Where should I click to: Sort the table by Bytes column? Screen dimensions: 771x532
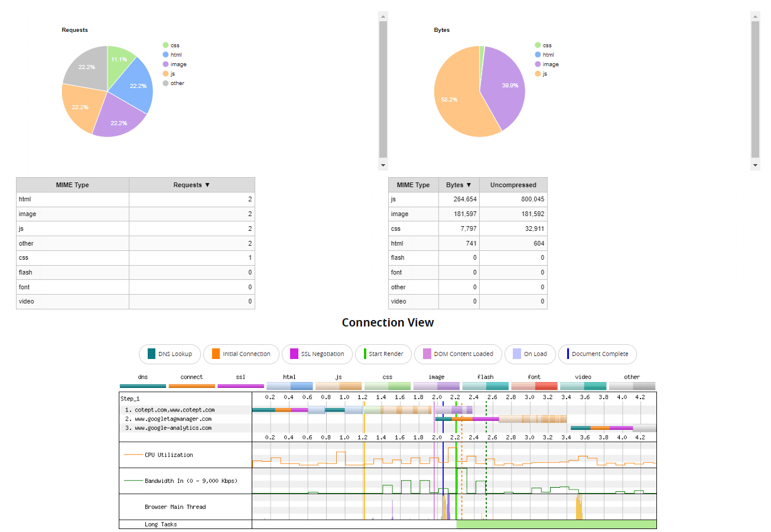(x=458, y=185)
